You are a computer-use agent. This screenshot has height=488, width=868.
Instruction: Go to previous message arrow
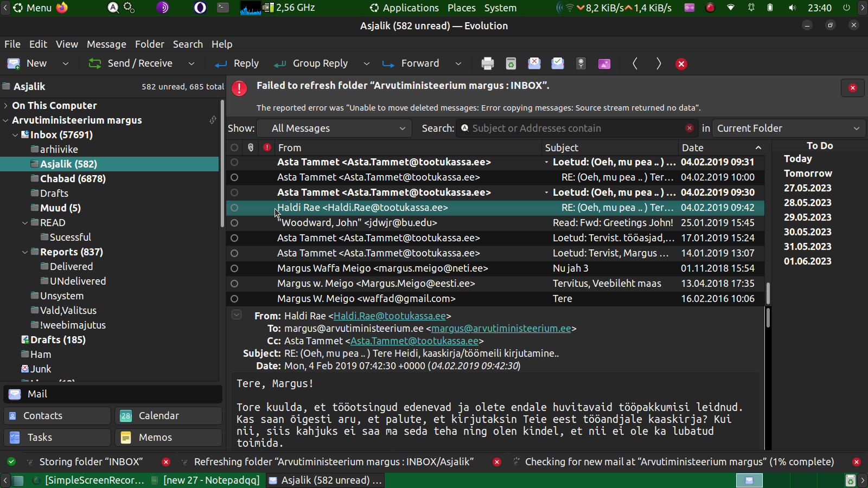pos(635,63)
